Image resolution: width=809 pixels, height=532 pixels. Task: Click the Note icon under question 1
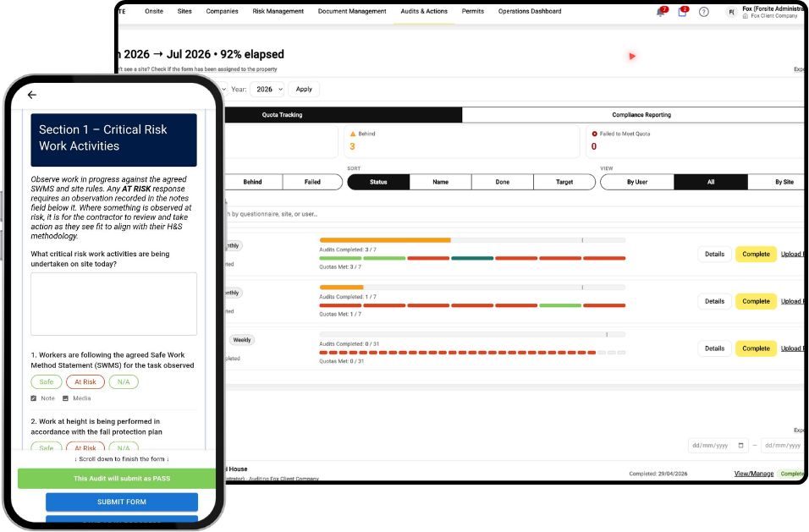[x=34, y=398]
